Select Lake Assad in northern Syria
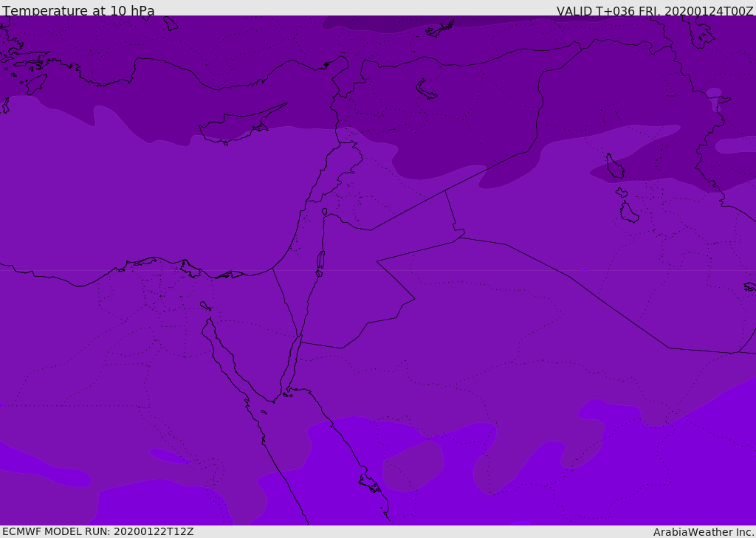Viewport: 756px width, 538px height. point(425,90)
